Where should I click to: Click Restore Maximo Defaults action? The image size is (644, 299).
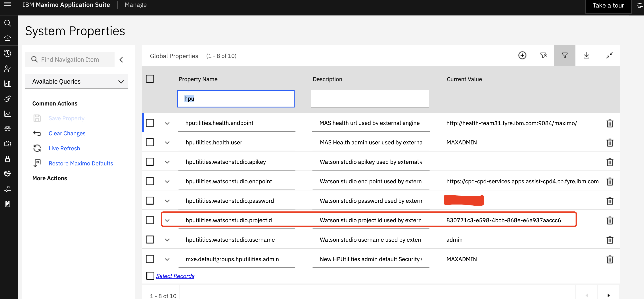81,163
